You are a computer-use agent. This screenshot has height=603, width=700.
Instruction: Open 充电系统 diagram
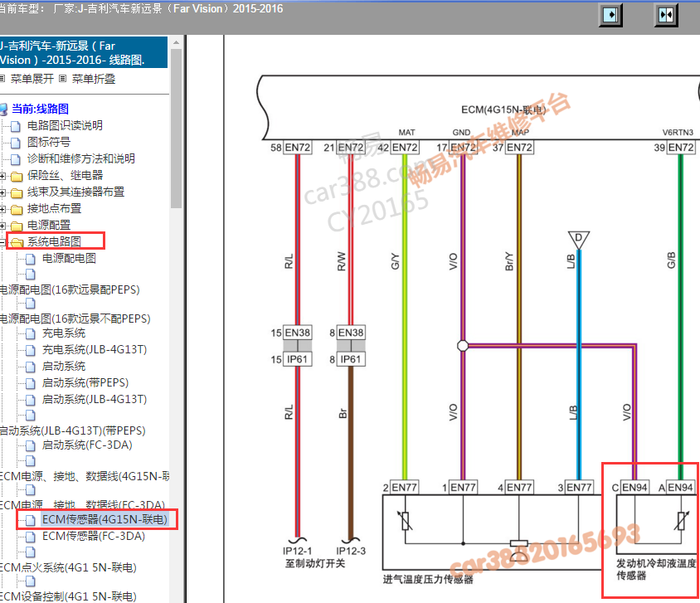tap(63, 333)
